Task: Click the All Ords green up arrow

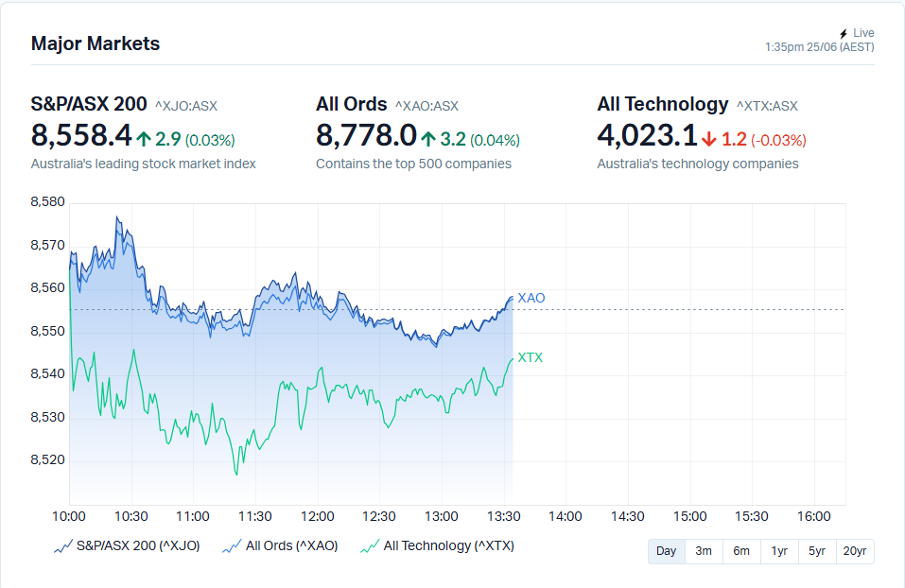Action: click(428, 139)
